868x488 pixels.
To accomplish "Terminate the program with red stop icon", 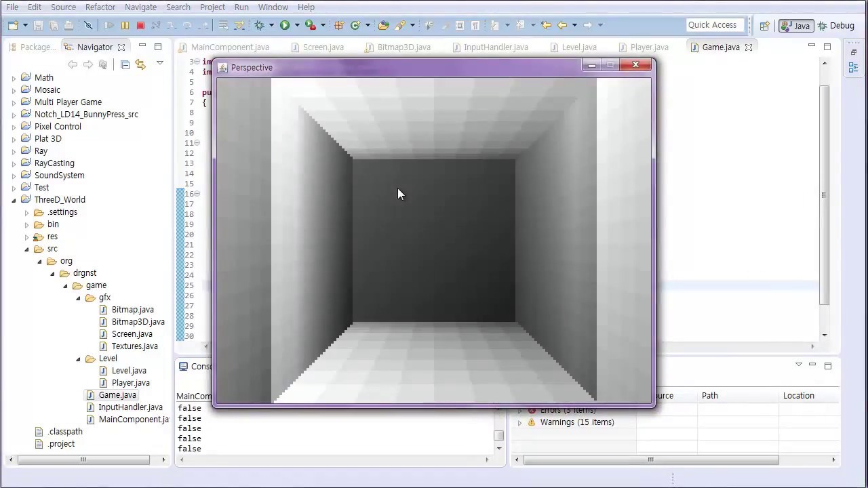I will pos(140,25).
